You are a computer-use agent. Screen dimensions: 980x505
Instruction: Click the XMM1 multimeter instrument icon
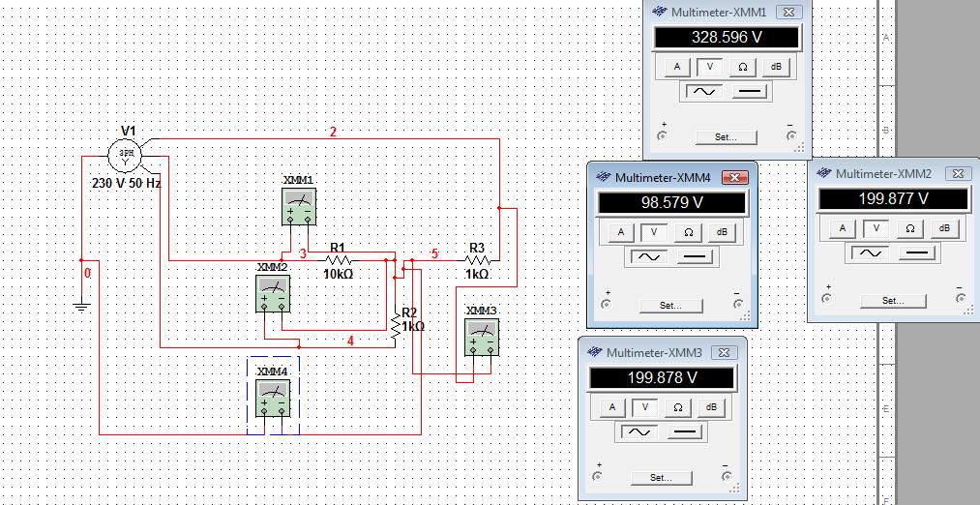(298, 206)
